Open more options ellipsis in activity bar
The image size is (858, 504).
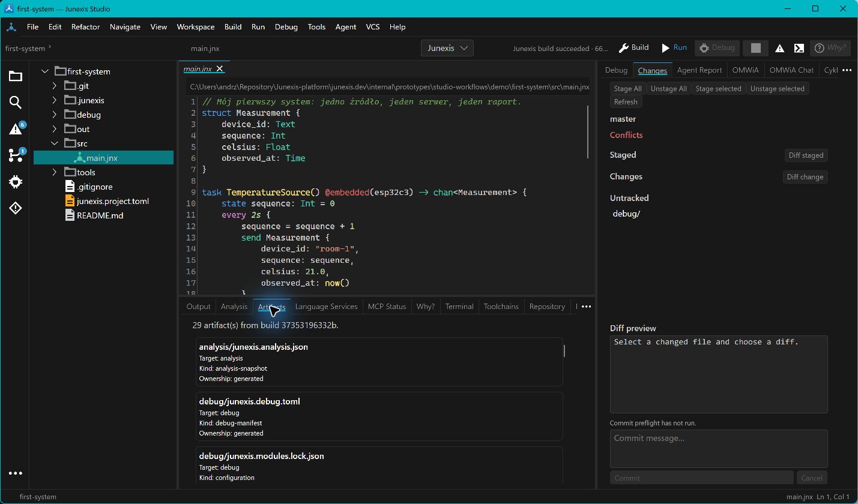(16, 473)
